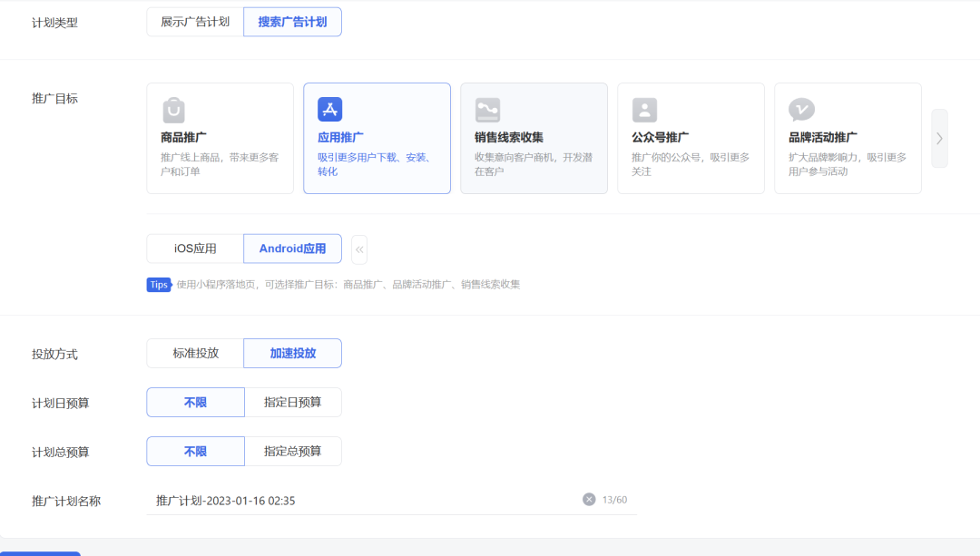Image resolution: width=980 pixels, height=556 pixels.
Task: Switch app type to iOS应用
Action: [193, 248]
